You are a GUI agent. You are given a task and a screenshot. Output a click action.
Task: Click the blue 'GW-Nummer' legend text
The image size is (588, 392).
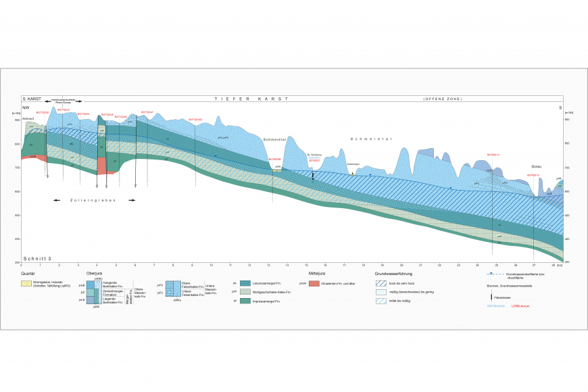point(496,306)
